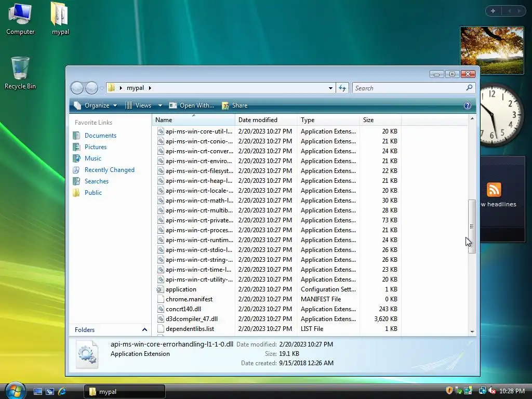Image resolution: width=532 pixels, height=399 pixels.
Task: Open the Views dropdown arrow
Action: (160, 105)
